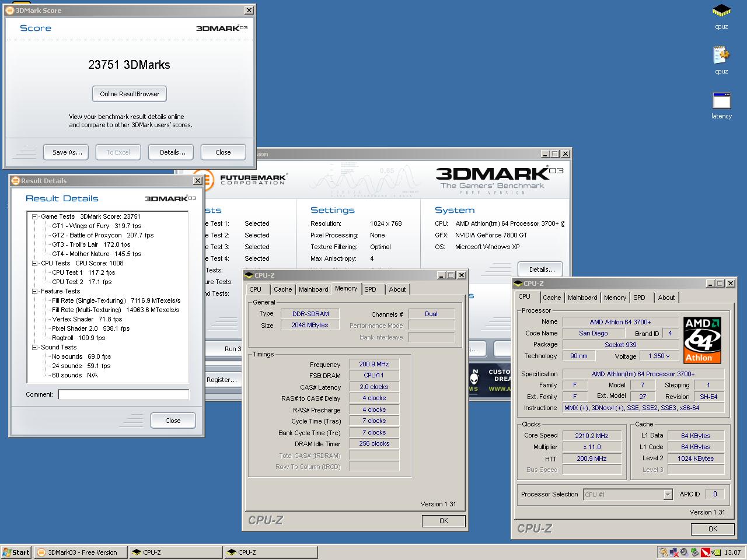Select second CPU-Z taskbar button
This screenshot has height=560, width=747.
click(x=271, y=552)
